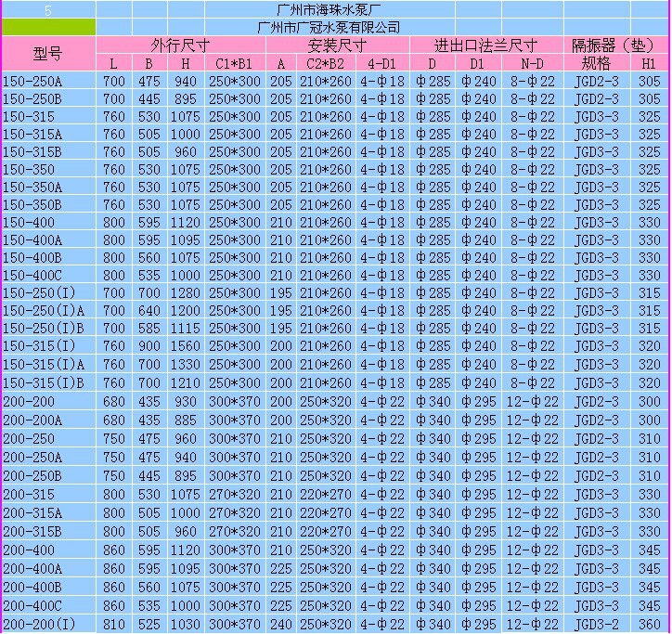Select model cell 150-350B

tap(48, 204)
